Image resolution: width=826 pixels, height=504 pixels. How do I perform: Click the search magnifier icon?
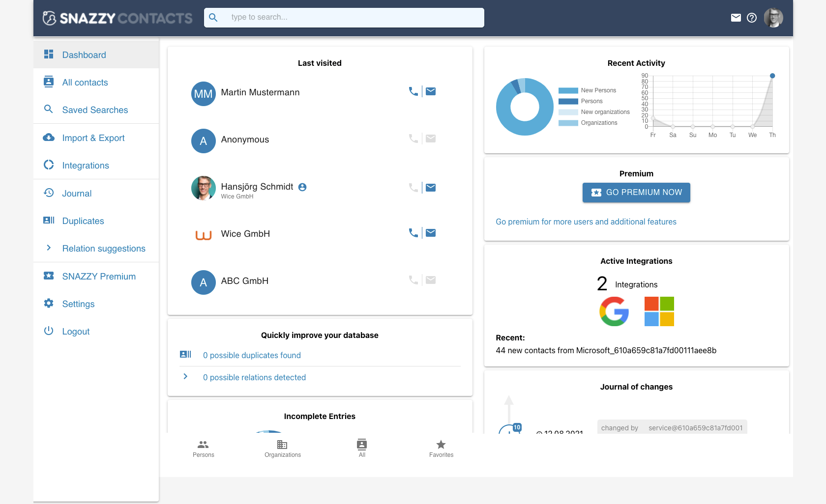213,18
